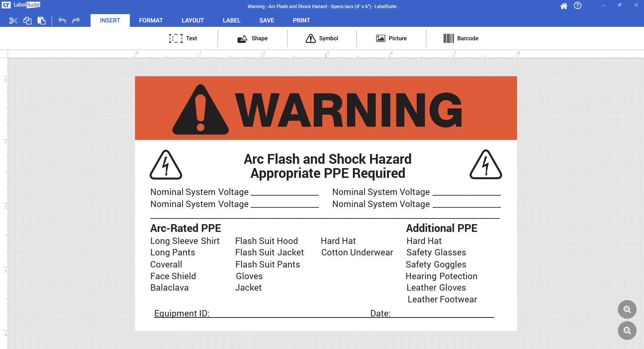Select the large WARNING header text

tap(349, 110)
